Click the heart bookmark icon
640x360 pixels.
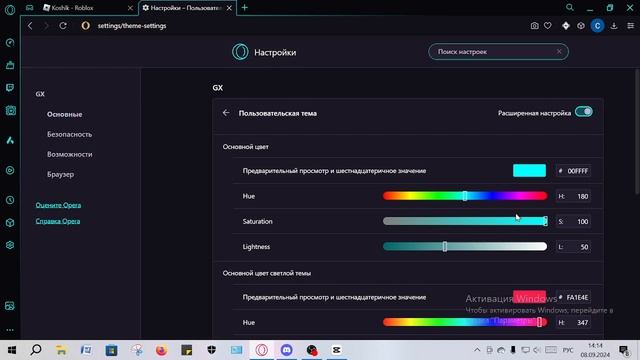(548, 26)
